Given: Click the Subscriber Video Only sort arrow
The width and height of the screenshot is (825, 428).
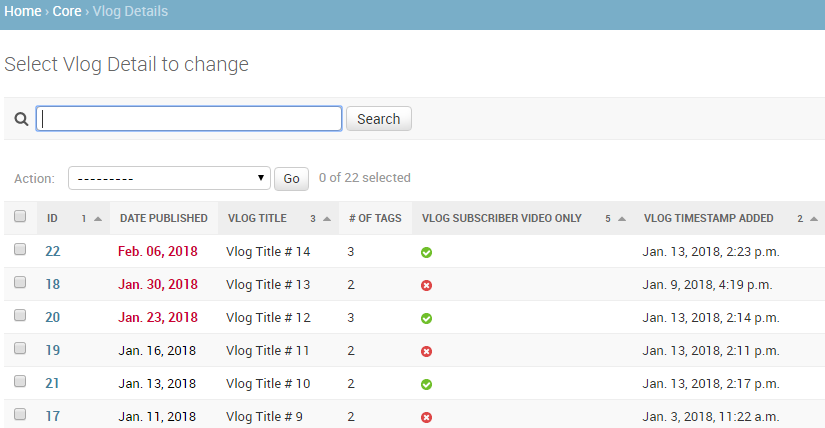Looking at the screenshot, I should [622, 219].
